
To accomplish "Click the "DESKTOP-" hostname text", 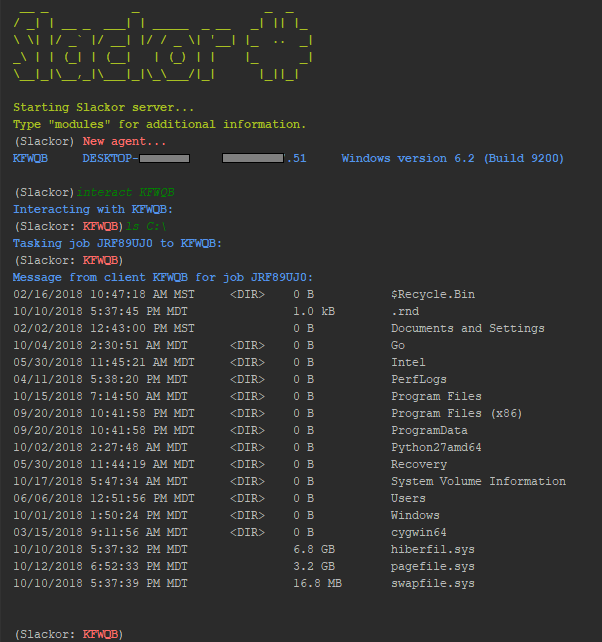I will coord(111,158).
